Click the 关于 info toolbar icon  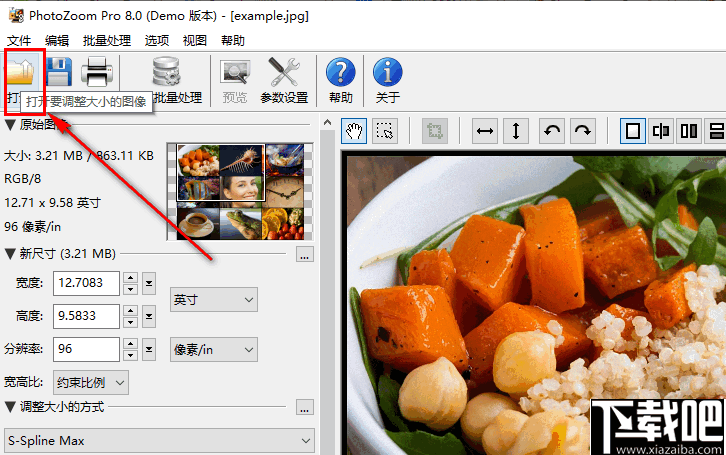pyautogui.click(x=388, y=72)
